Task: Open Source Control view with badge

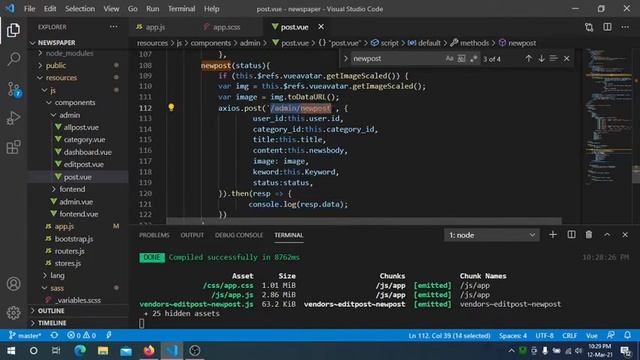Action: pyautogui.click(x=13, y=89)
